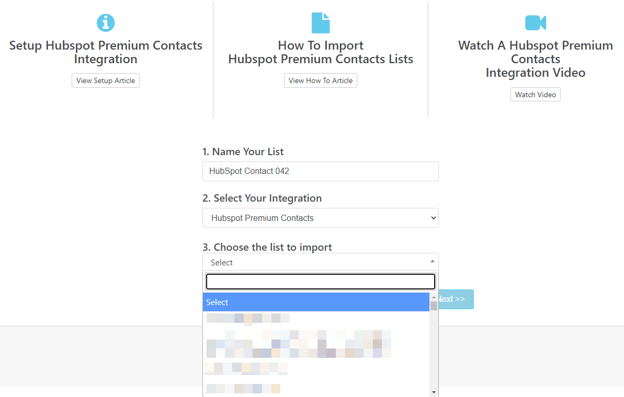Open the View Setup Article button
This screenshot has height=397, width=624.
(x=105, y=80)
